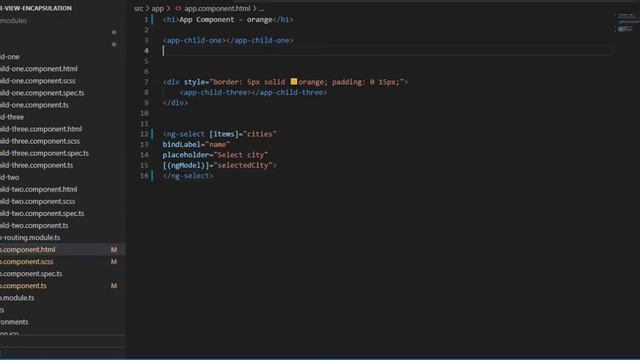640x360 pixels.
Task: Open child-three.component.ts in the explorer
Action: [37, 165]
